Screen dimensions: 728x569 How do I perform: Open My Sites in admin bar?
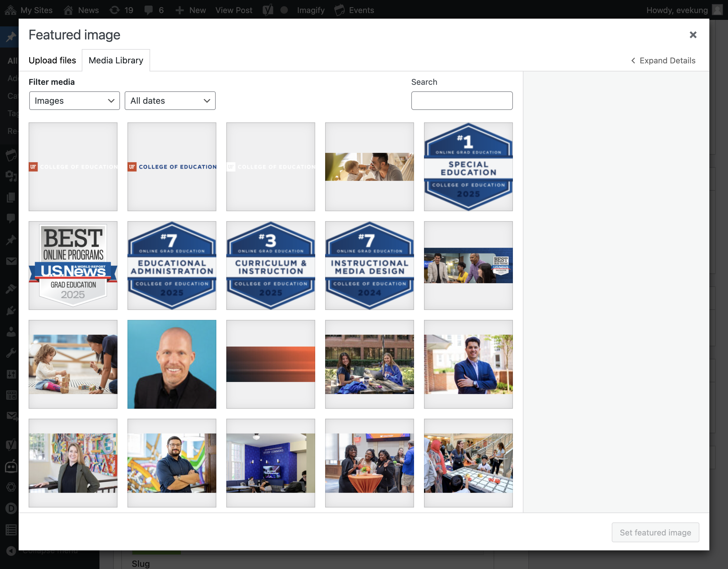click(x=29, y=10)
